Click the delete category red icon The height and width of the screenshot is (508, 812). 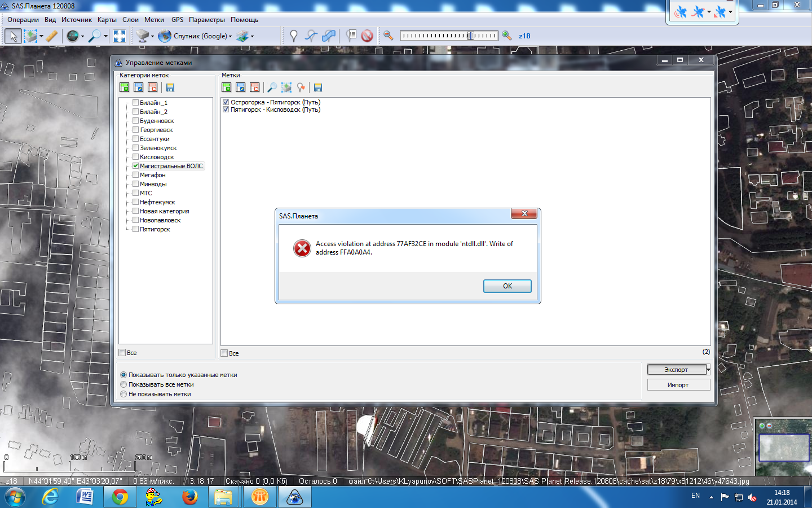152,87
